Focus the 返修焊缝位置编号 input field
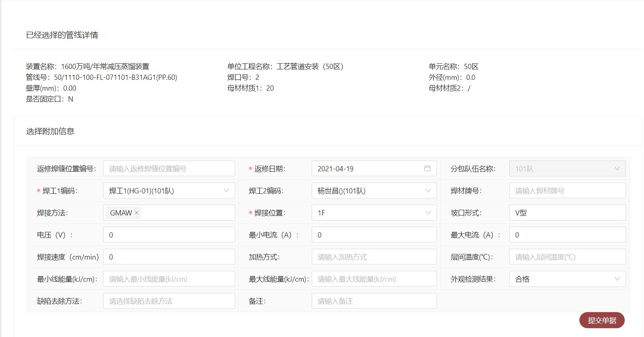644x337 pixels. click(169, 168)
